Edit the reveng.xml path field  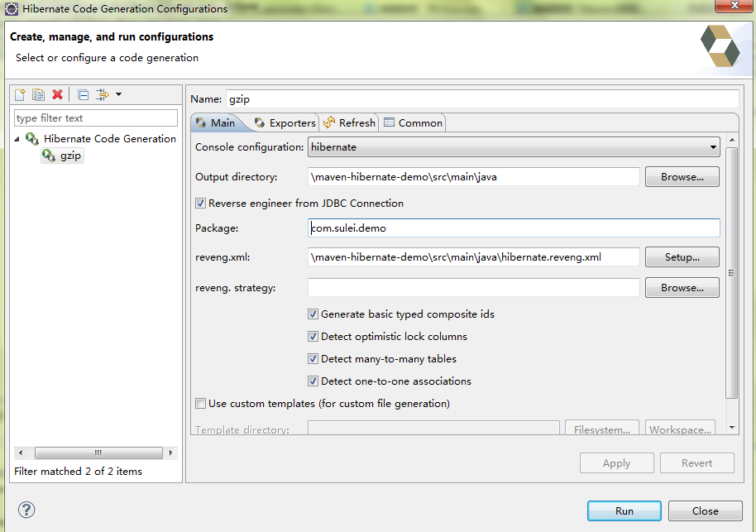click(473, 257)
